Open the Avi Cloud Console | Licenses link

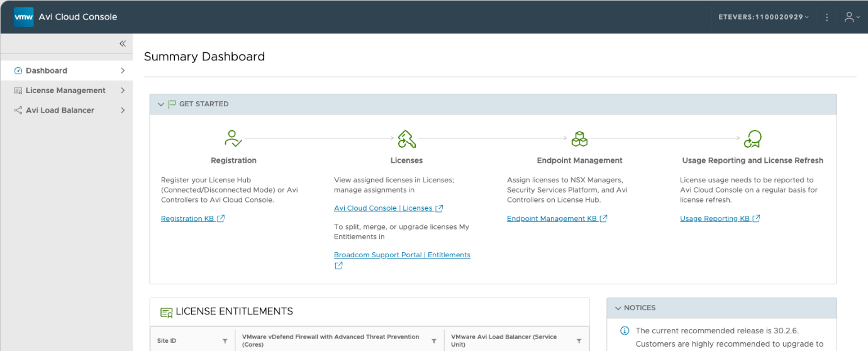[x=383, y=208]
